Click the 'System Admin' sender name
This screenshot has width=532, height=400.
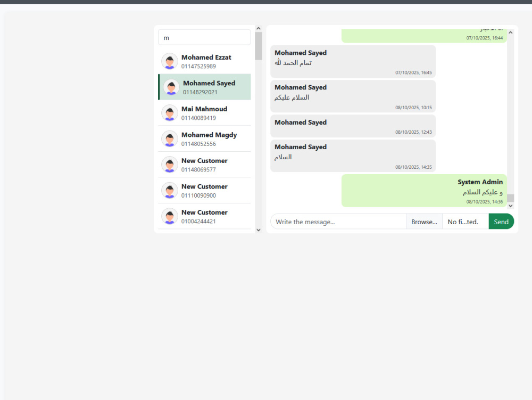point(480,182)
